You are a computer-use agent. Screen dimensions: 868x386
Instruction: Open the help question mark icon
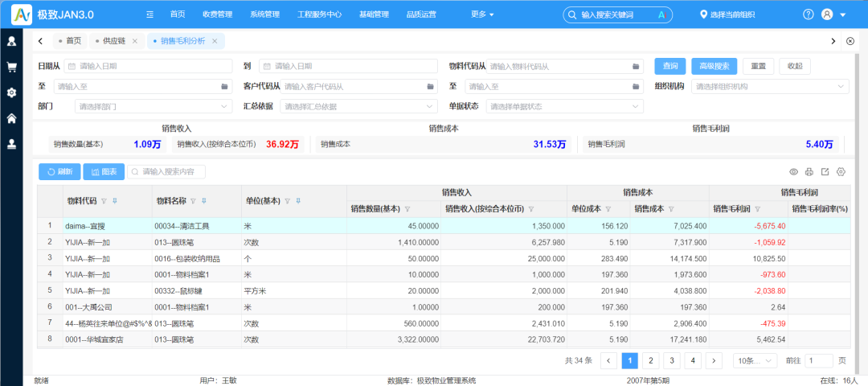(x=809, y=14)
